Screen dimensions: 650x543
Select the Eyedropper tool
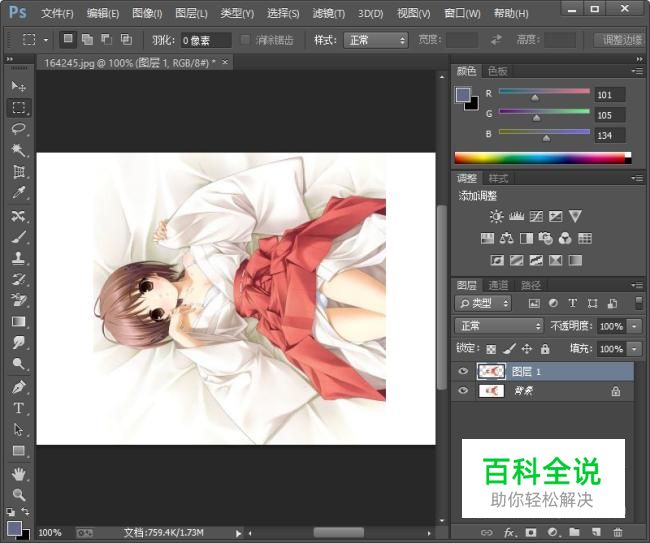18,193
